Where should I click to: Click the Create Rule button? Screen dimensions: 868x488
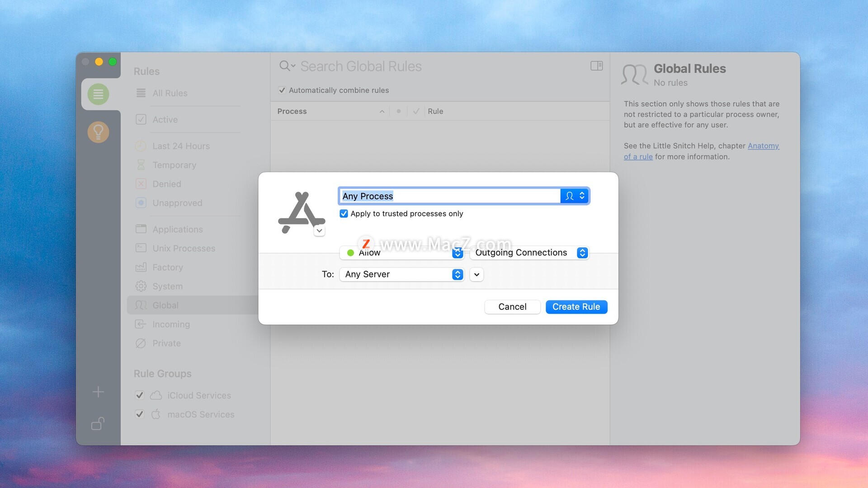pos(576,307)
